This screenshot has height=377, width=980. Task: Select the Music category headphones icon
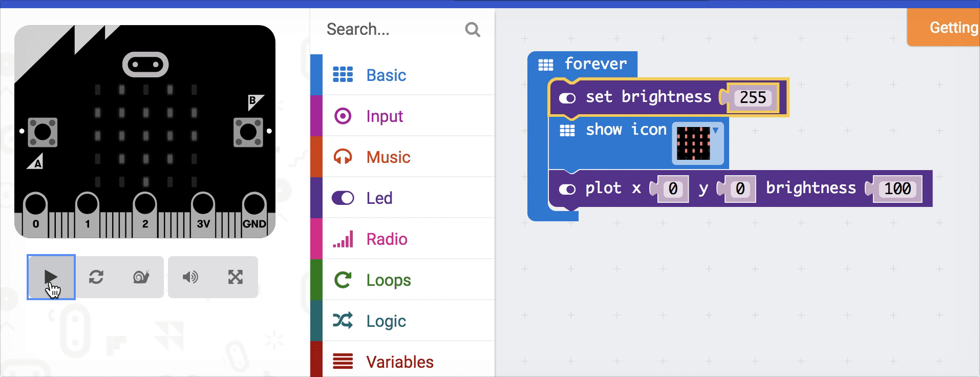(x=344, y=157)
